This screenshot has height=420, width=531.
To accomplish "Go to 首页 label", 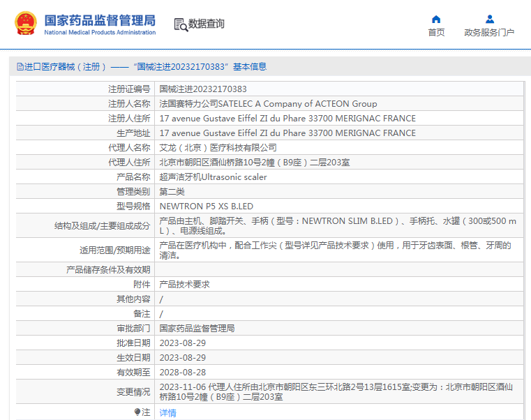I will click(436, 33).
